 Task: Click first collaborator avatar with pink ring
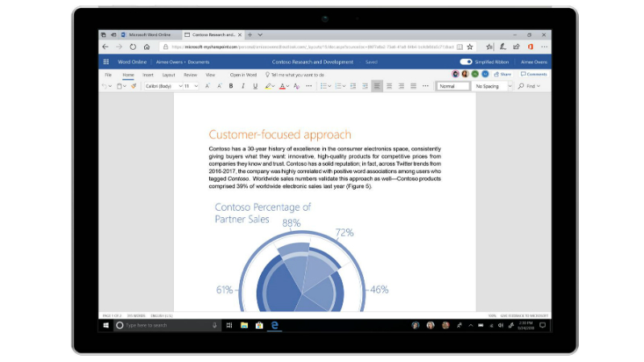point(455,74)
